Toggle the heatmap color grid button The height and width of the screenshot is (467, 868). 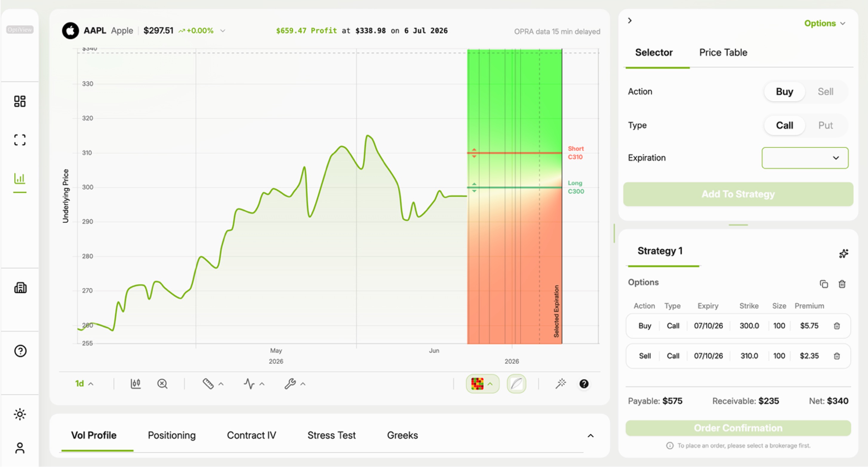(x=477, y=384)
